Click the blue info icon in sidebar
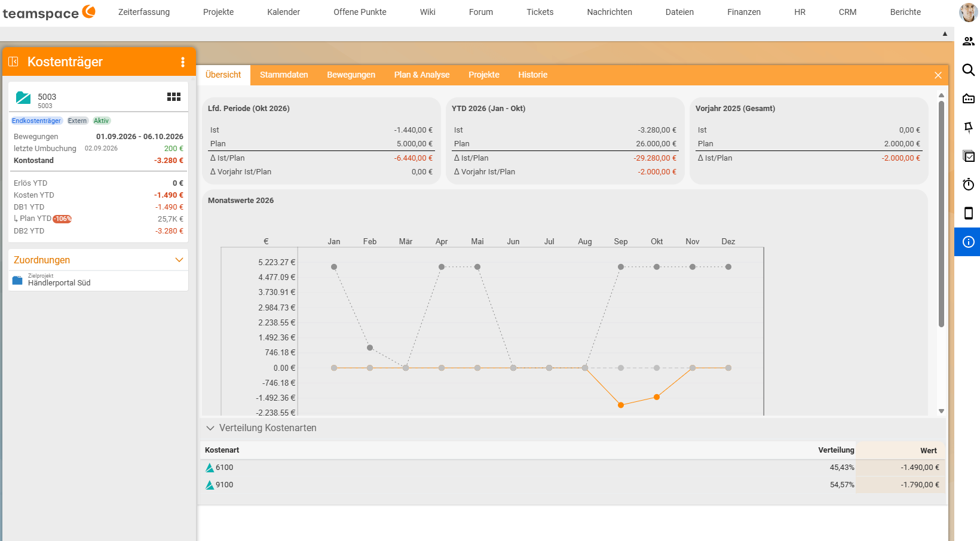The height and width of the screenshot is (541, 980). (969, 242)
